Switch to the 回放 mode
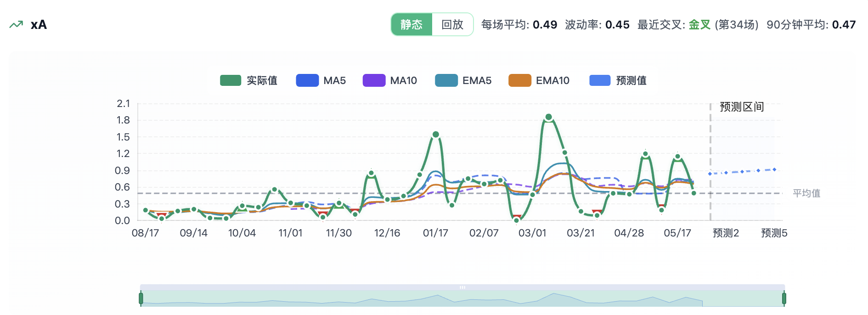The image size is (868, 315). click(x=452, y=24)
